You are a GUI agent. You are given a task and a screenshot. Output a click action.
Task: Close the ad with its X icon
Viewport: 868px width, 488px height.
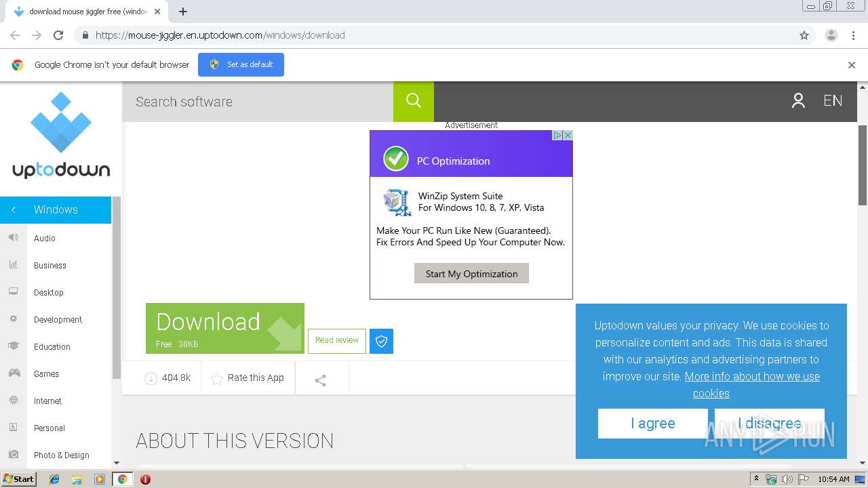pyautogui.click(x=568, y=135)
